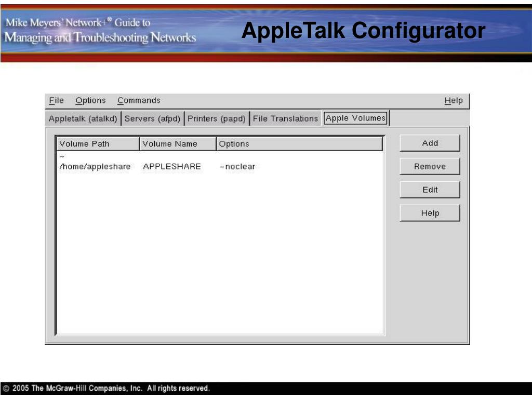Sort by the Volume Name column header
The width and height of the screenshot is (532, 399).
pos(178,144)
